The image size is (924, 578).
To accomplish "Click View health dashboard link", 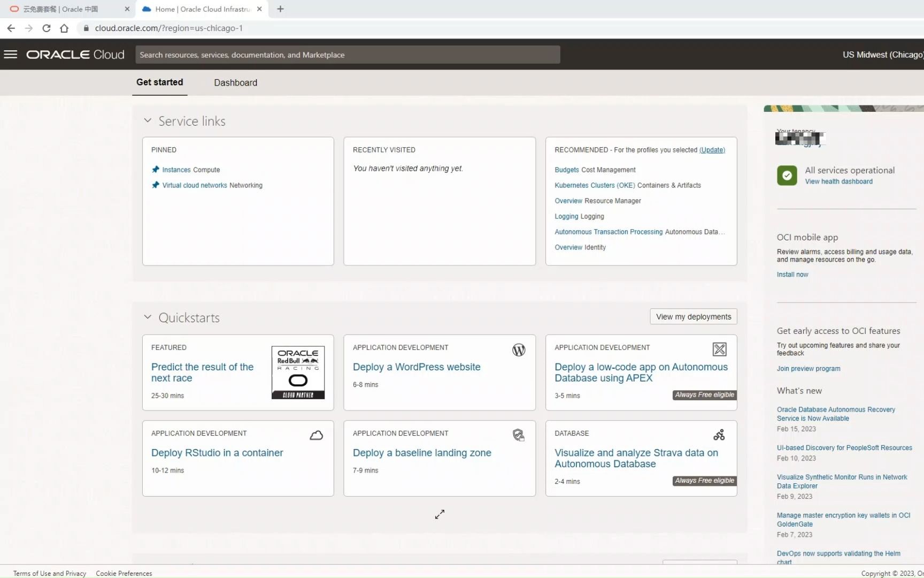I will [839, 181].
